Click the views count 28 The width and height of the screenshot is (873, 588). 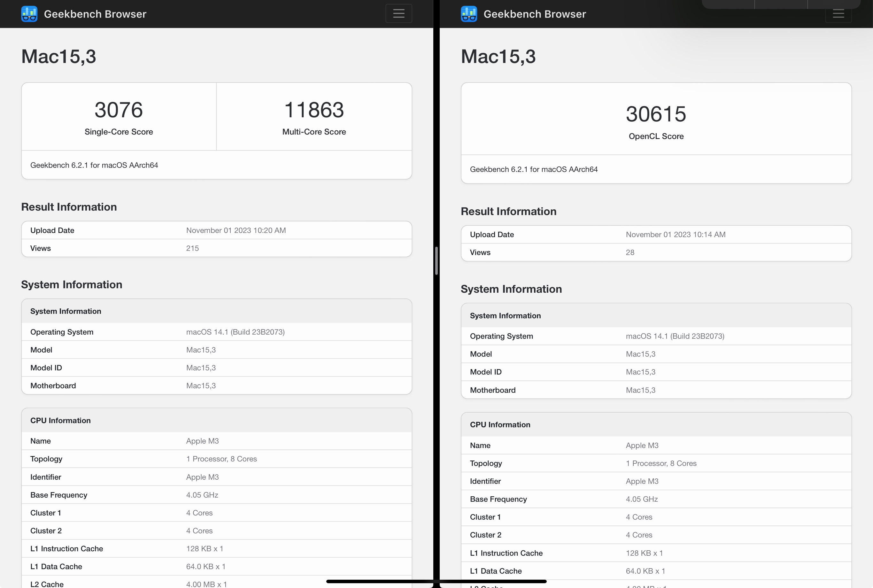(630, 252)
